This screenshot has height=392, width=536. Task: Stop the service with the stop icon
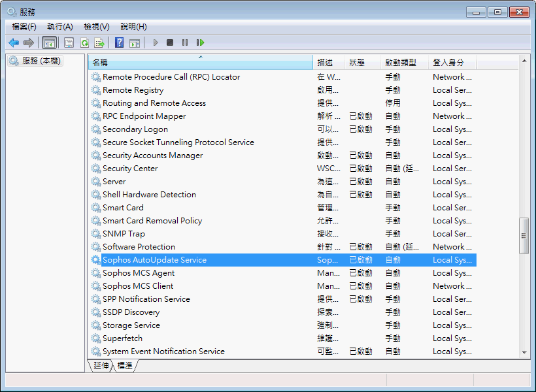[170, 42]
